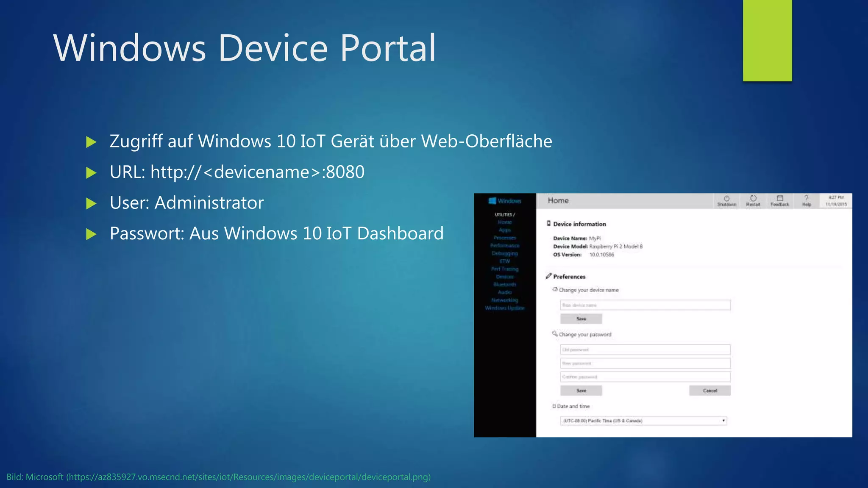The width and height of the screenshot is (868, 488).
Task: Open Help via the question mark icon
Action: tap(807, 198)
